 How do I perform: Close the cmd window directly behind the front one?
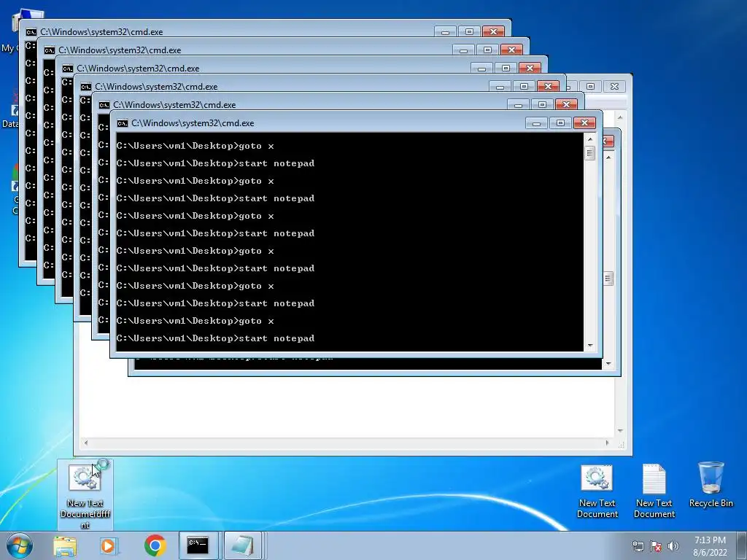tap(566, 104)
